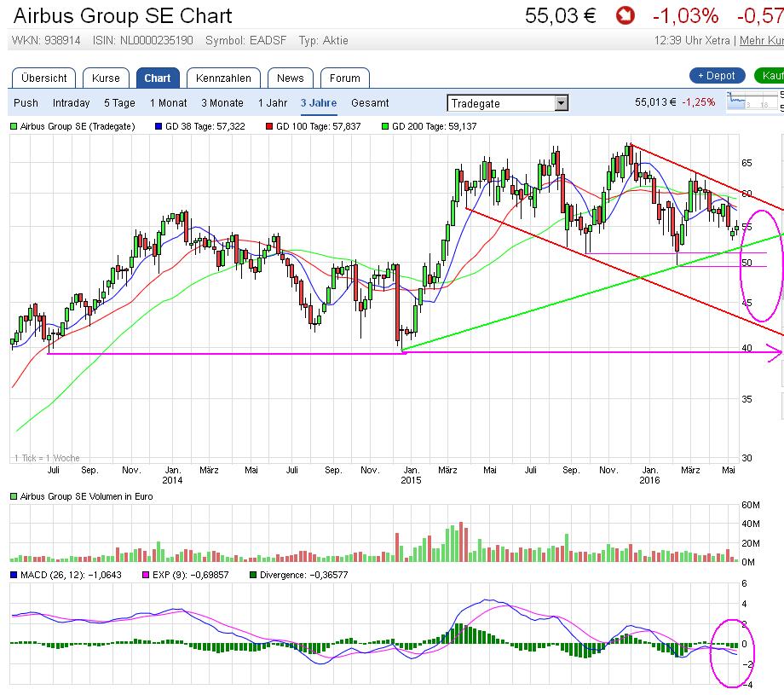Click green GD 200 Tage legend marker
Screen dimensions: 784x695
point(385,126)
